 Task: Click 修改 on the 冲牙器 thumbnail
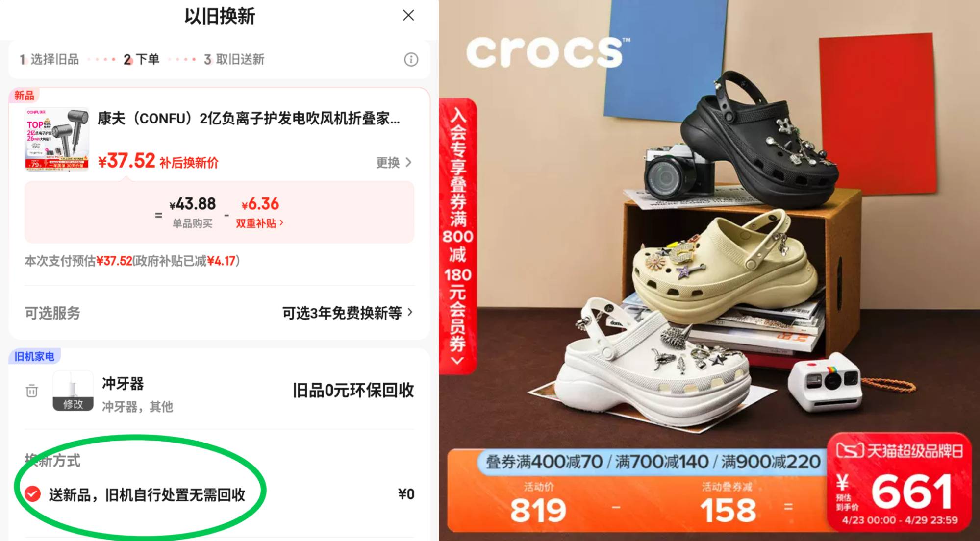pos(73,404)
